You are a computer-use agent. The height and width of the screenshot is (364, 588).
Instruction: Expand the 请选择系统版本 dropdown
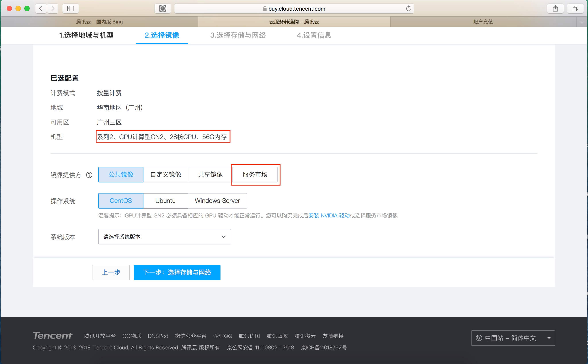click(164, 237)
